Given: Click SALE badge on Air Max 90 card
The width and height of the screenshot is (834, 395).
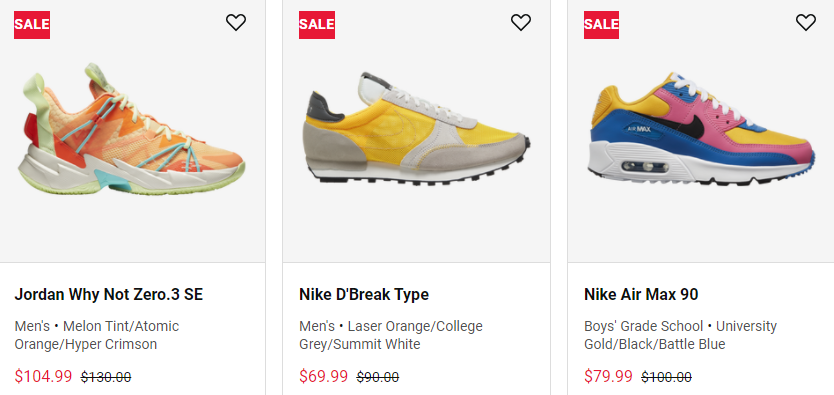Looking at the screenshot, I should [601, 24].
